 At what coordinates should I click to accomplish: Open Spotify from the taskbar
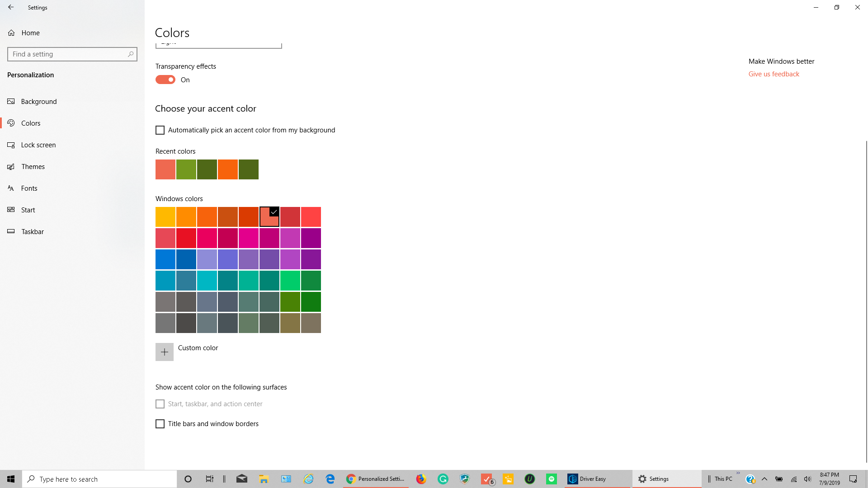(551, 479)
